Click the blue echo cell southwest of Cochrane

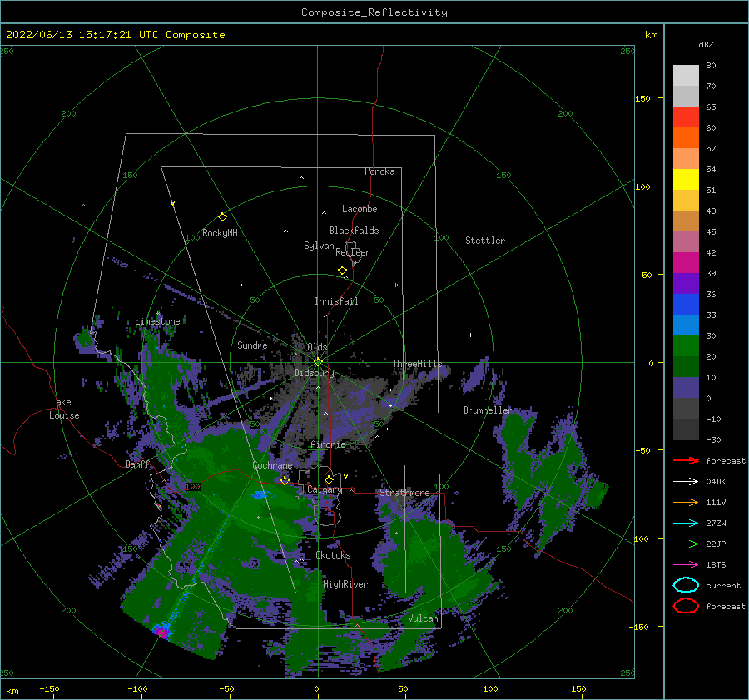coord(260,494)
